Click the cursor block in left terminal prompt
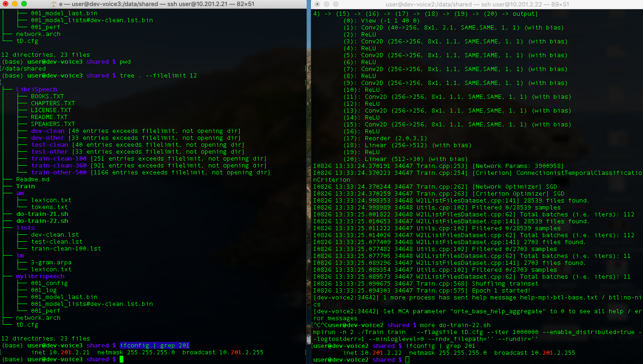This screenshot has height=364, width=643. (121, 359)
